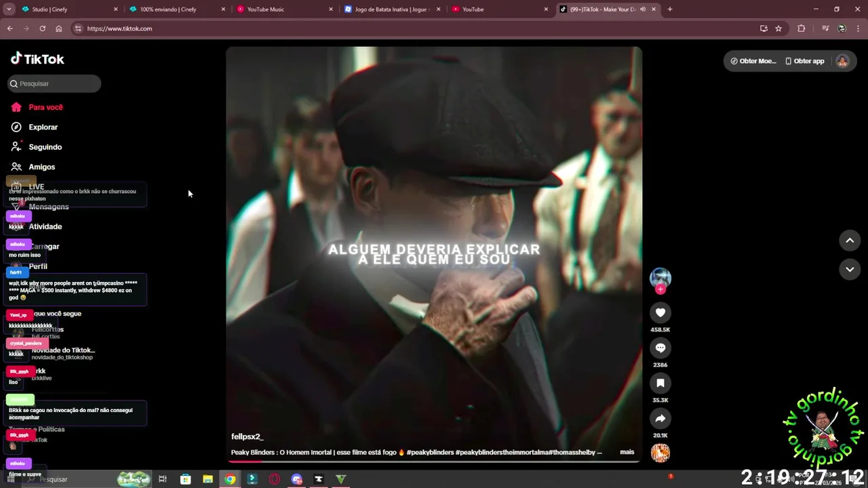
Task: Seek on the video progress bar
Action: (434, 462)
